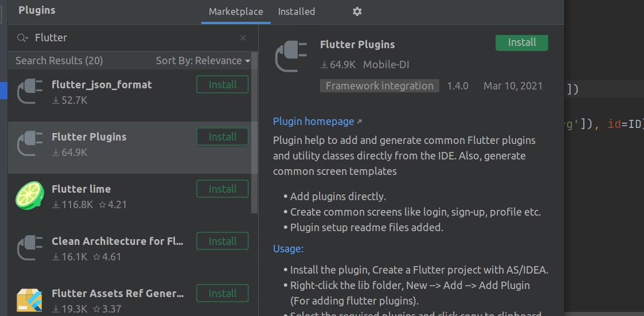Image resolution: width=644 pixels, height=316 pixels.
Task: Click the 4.61 rating of Clean Architecture
Action: [107, 258]
